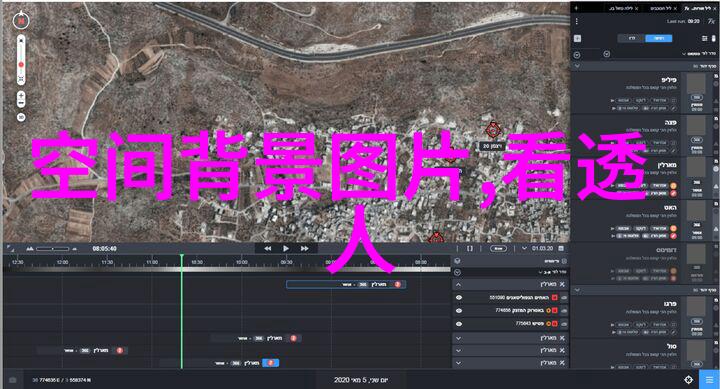Expand the first collapsed layer group below row 775643
Screen dimensions: 720x389
click(x=458, y=338)
